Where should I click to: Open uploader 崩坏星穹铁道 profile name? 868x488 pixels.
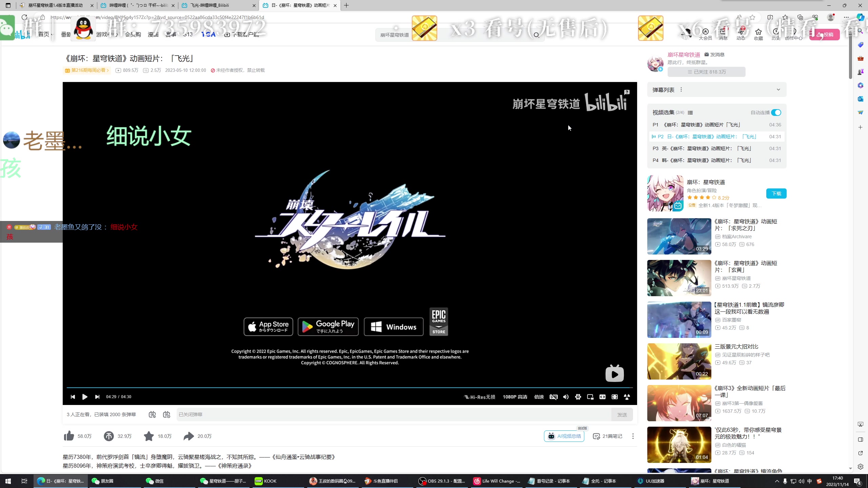684,55
